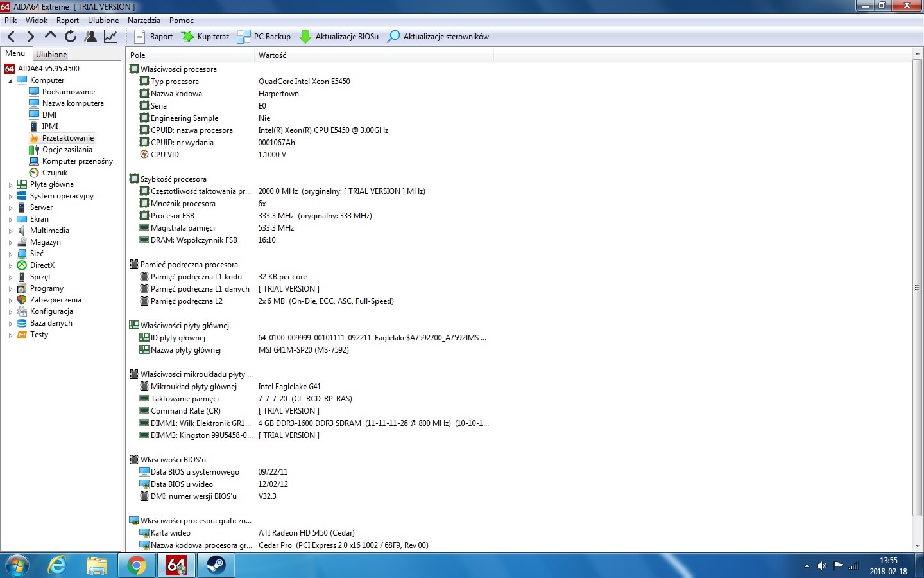Switch to the Menu tab

point(15,53)
